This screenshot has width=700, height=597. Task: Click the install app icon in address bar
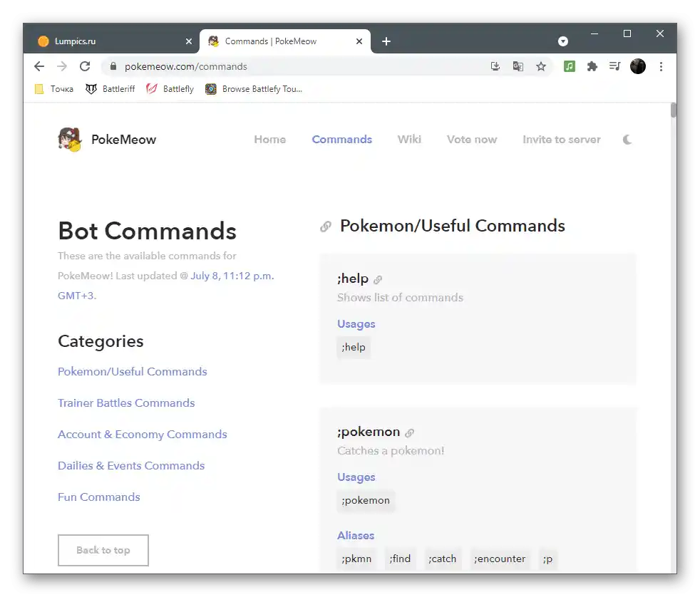pos(495,66)
